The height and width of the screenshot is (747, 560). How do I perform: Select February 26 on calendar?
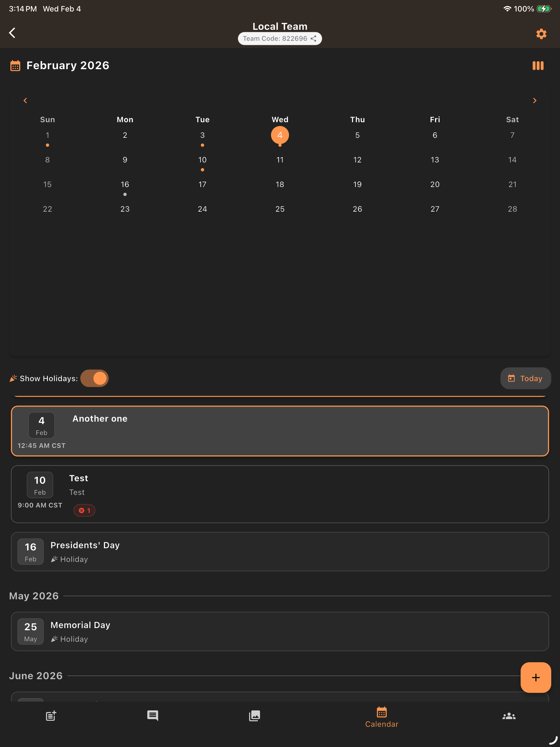[x=357, y=209]
